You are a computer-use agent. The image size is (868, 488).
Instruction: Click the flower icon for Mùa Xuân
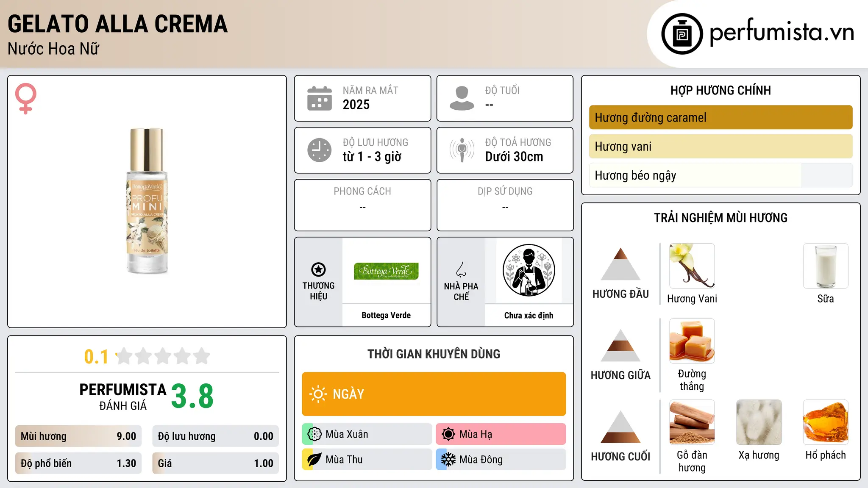click(x=314, y=434)
